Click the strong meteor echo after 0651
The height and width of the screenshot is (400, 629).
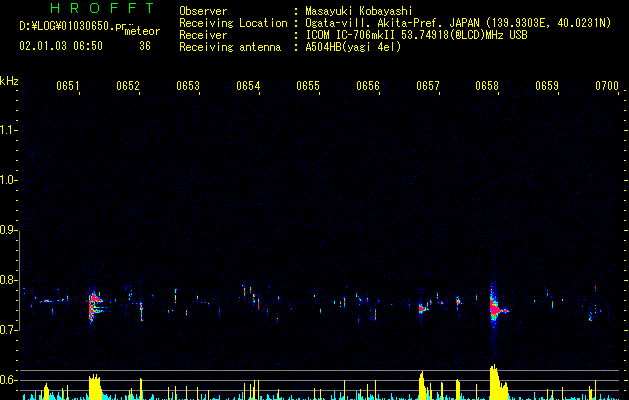pyautogui.click(x=95, y=305)
